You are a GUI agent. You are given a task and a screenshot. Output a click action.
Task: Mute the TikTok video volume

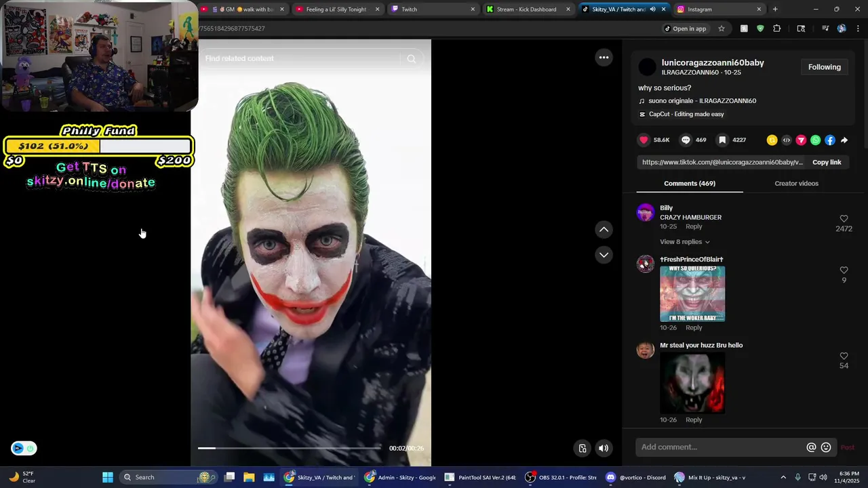click(x=604, y=448)
